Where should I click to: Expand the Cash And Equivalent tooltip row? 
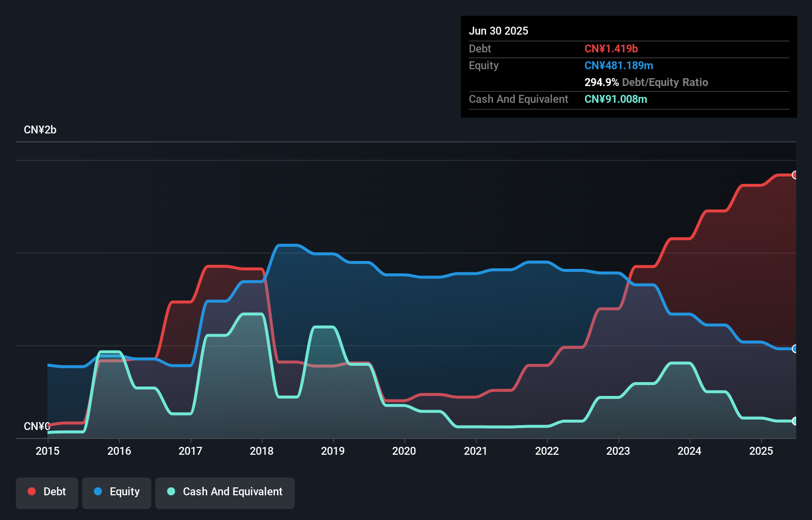pyautogui.click(x=518, y=99)
